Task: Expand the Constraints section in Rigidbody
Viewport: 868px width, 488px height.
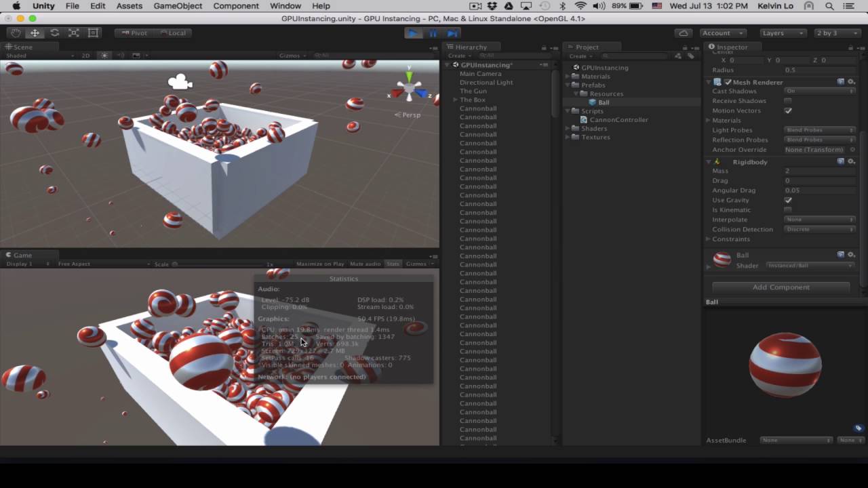Action: pos(709,239)
